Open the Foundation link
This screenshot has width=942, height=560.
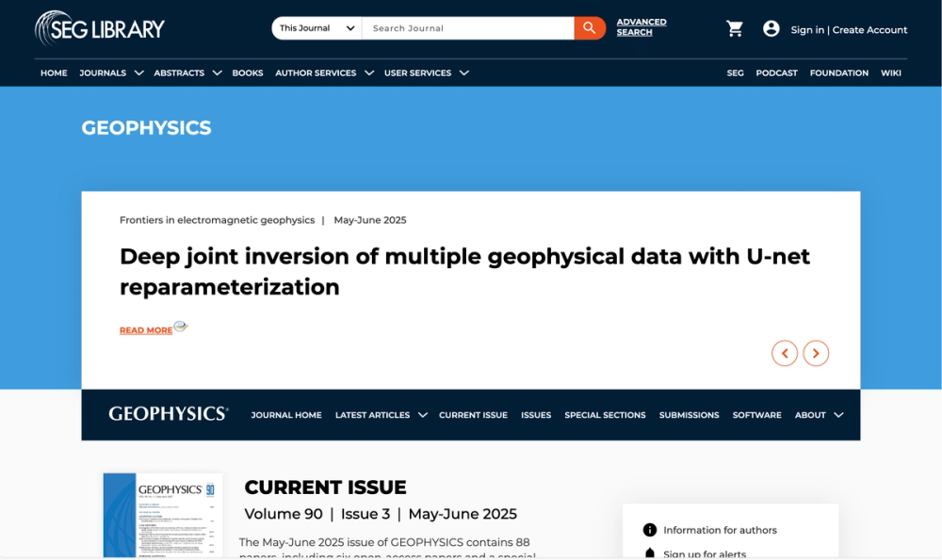pos(838,72)
